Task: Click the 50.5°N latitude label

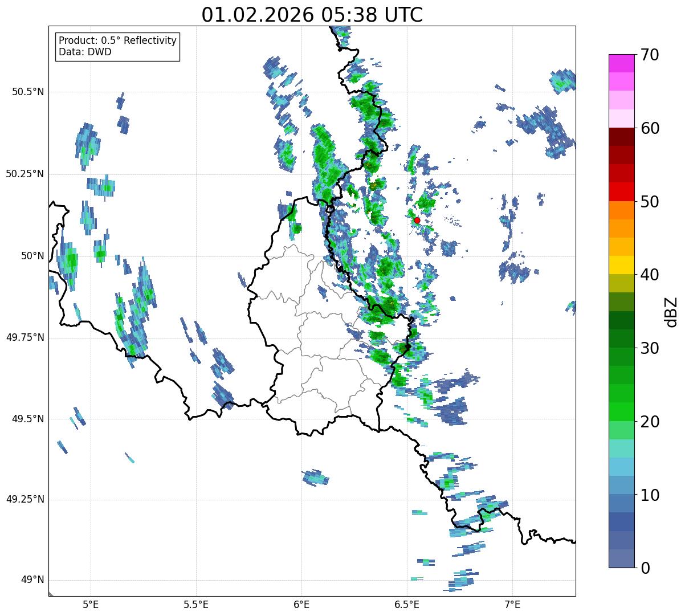Action: 28,92
